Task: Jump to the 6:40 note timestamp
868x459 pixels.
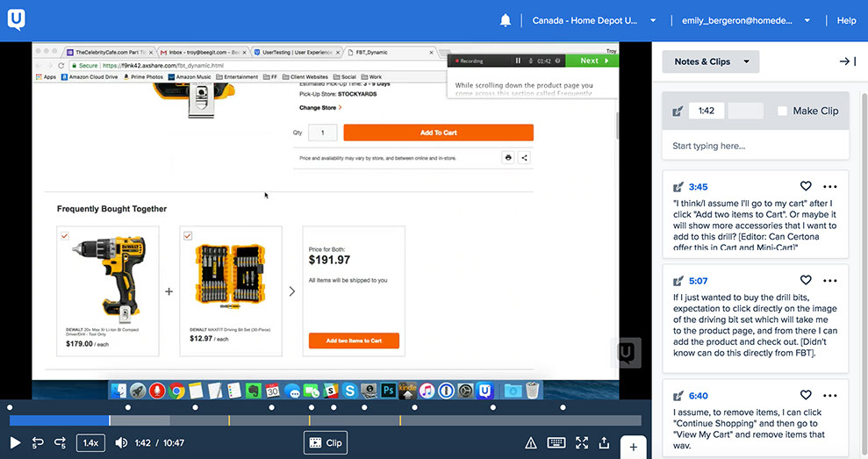Action: tap(699, 396)
